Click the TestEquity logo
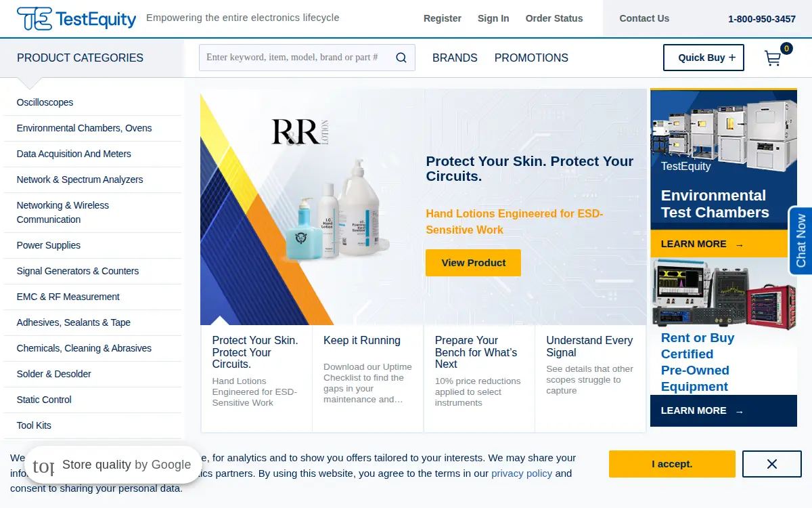 (x=76, y=19)
